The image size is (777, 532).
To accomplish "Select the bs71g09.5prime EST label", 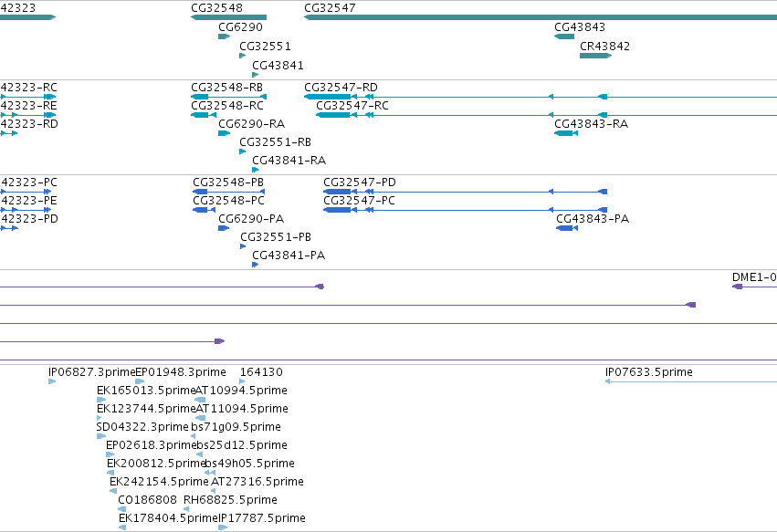I will (236, 427).
